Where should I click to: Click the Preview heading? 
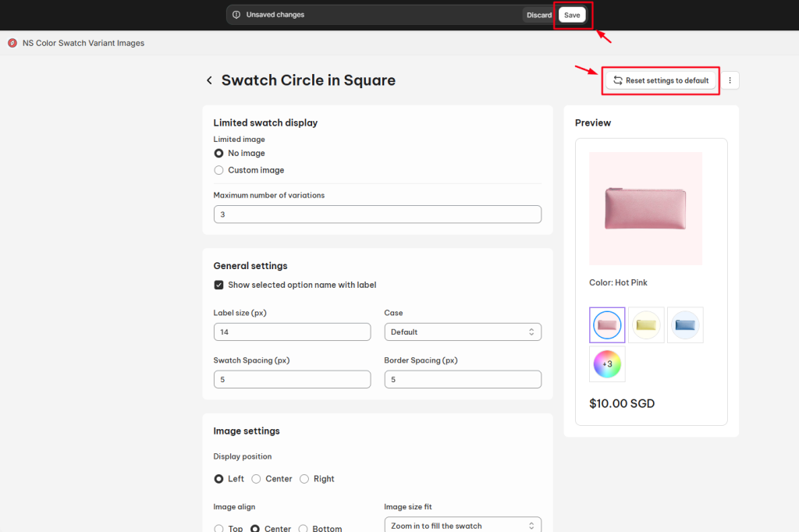593,122
